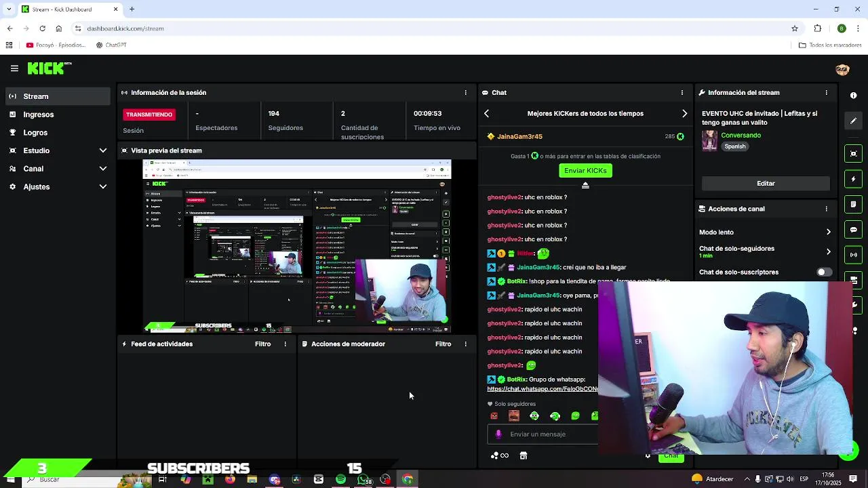868x488 pixels.
Task: Open the ChatGPT bookmark
Action: (111, 45)
